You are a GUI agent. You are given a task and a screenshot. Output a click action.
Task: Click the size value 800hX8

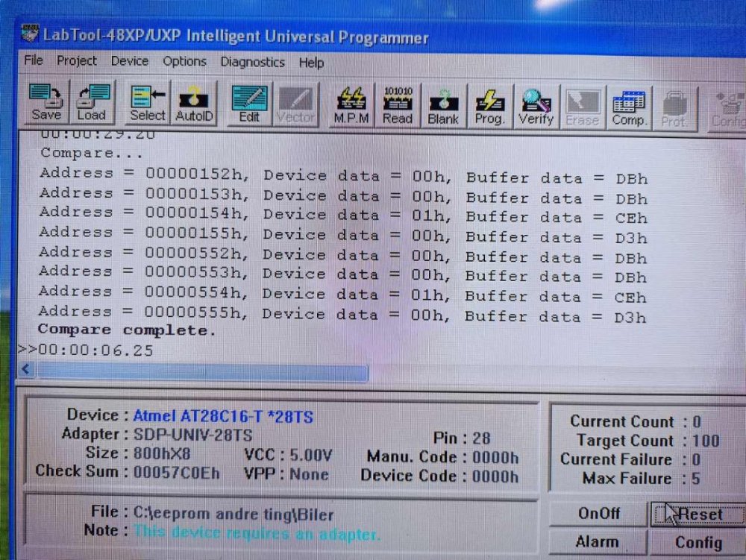162,453
